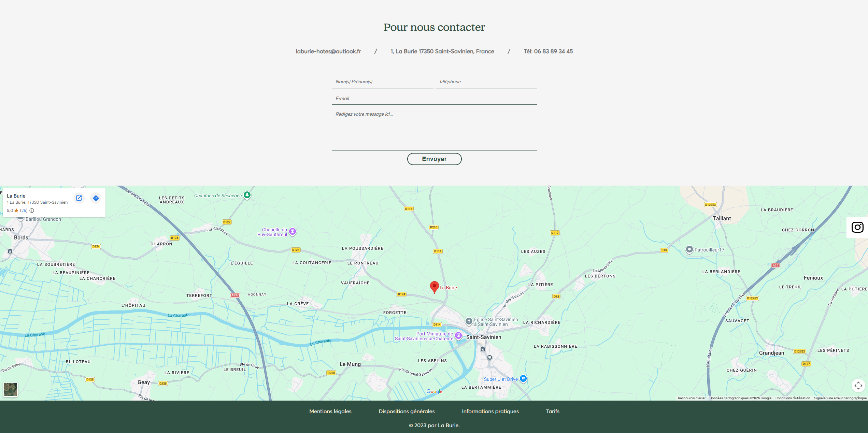Open Dispositions générales footer link
The width and height of the screenshot is (868, 433).
407,411
